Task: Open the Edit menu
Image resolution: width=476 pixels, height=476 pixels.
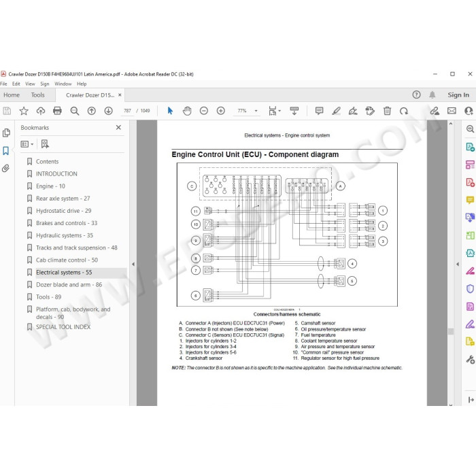Action: point(16,84)
